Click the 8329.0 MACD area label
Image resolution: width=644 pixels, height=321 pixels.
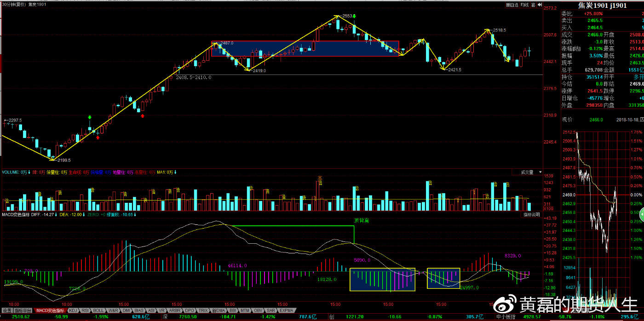click(512, 255)
